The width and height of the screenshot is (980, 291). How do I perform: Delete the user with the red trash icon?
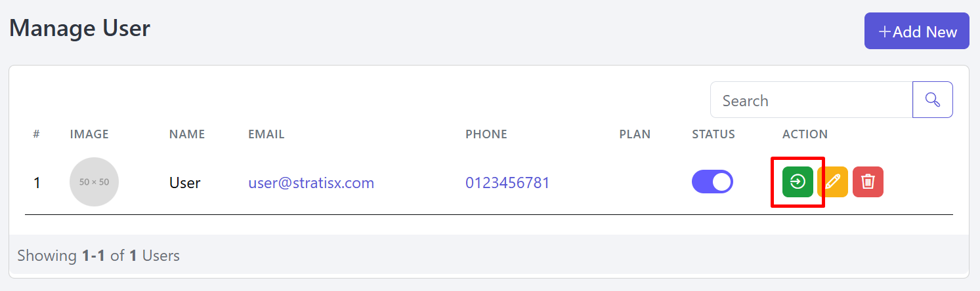868,182
